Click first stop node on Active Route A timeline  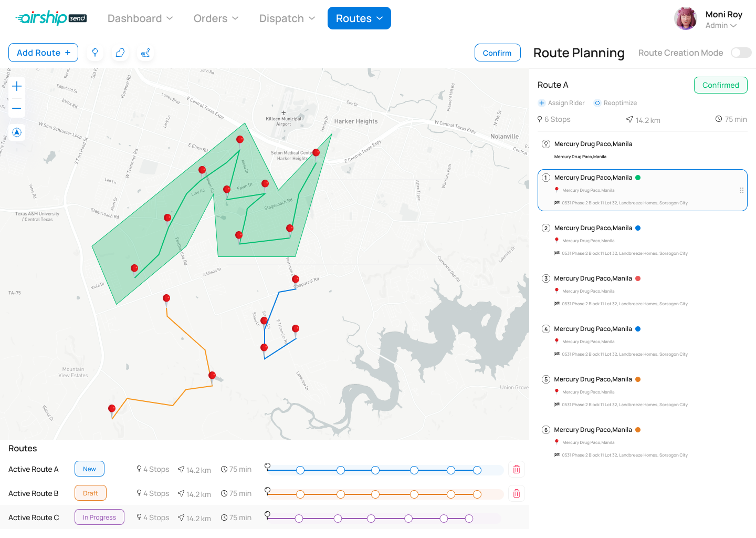click(x=300, y=470)
